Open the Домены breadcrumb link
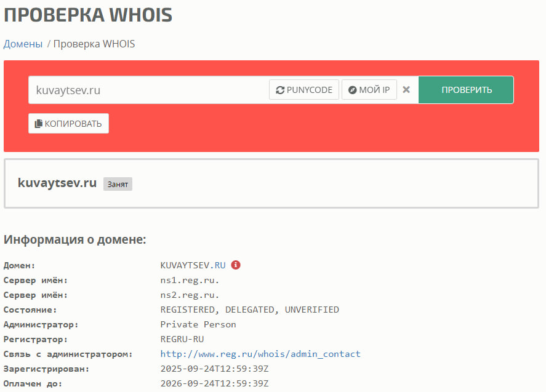546x392 pixels. [23, 44]
